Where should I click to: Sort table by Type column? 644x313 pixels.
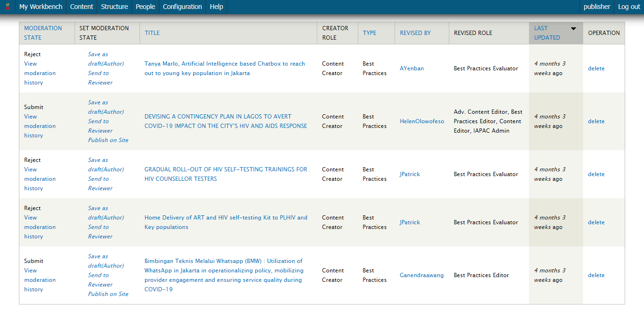tap(370, 32)
